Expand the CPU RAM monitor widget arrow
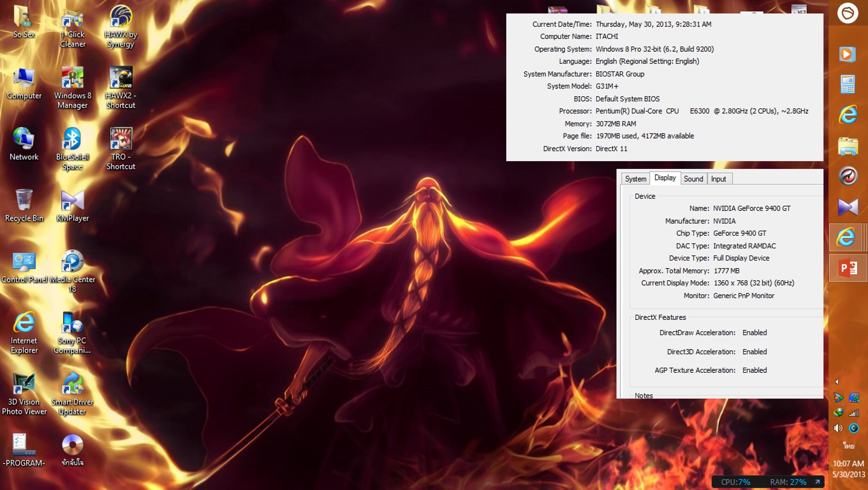868x490 pixels. [x=817, y=482]
